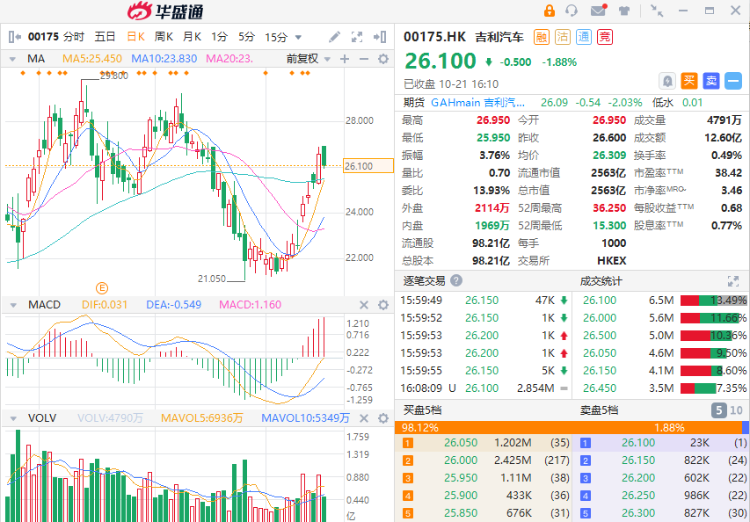Click the 26.100 price label on chart axis
This screenshot has height=522, width=750.
pos(368,166)
